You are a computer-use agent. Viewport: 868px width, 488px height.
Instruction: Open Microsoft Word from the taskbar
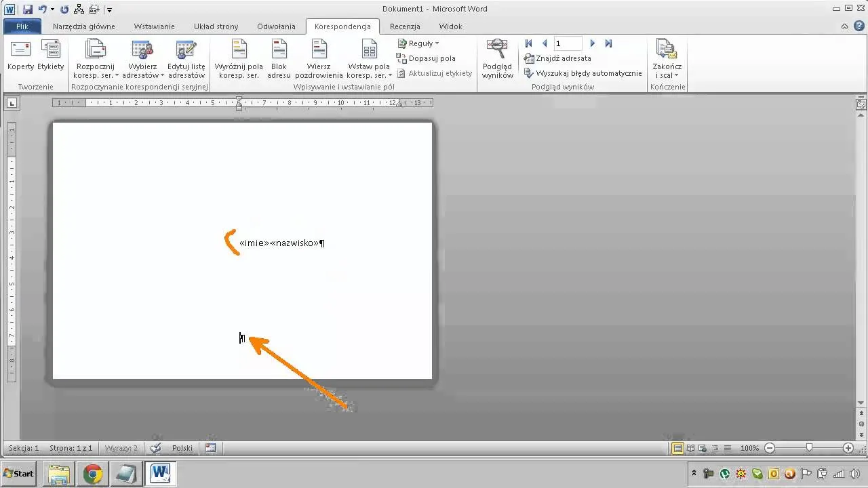coord(160,473)
